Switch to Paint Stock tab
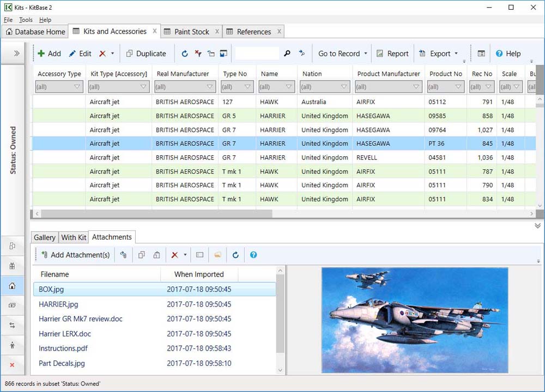The width and height of the screenshot is (545, 392). click(x=191, y=32)
